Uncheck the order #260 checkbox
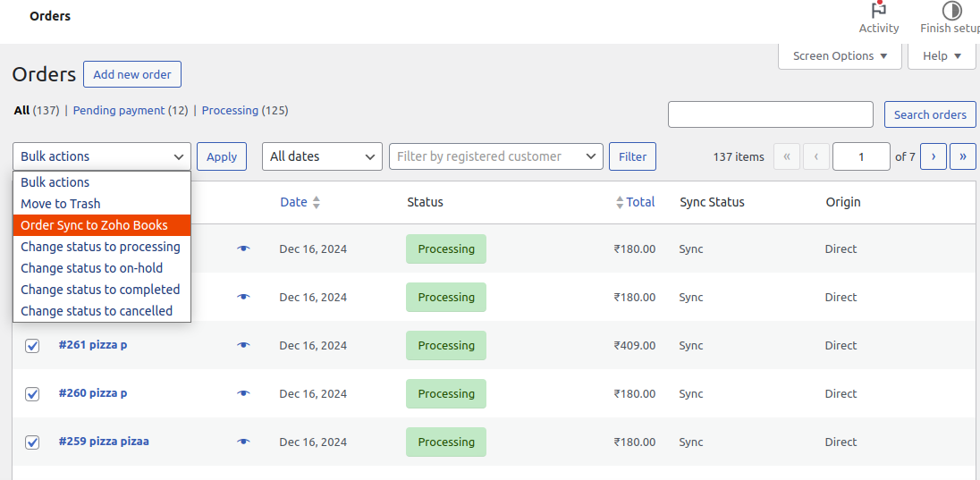The height and width of the screenshot is (480, 980). point(32,394)
